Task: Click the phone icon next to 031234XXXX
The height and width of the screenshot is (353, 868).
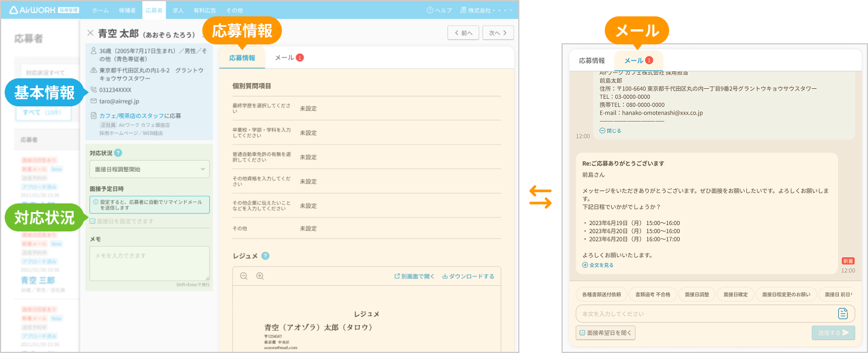Action: click(x=94, y=90)
